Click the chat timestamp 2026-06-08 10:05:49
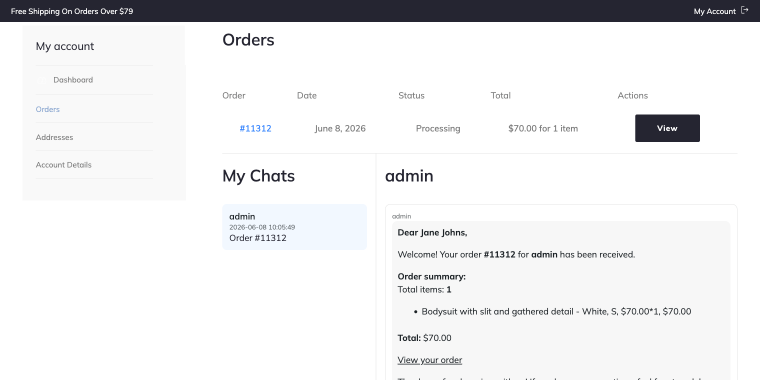The height and width of the screenshot is (380, 760). pyautogui.click(x=262, y=227)
